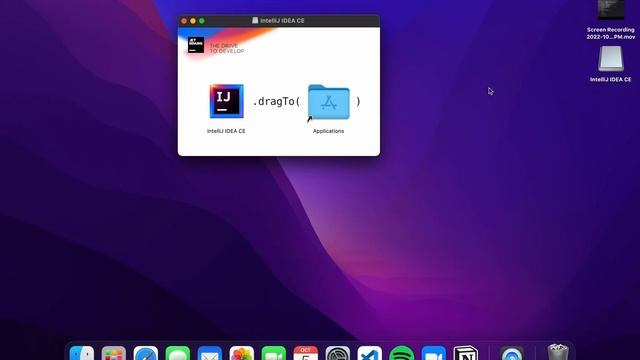The image size is (640, 360).
Task: Select the IntelliJ IDEA CE disk on desktop
Action: pos(611,59)
